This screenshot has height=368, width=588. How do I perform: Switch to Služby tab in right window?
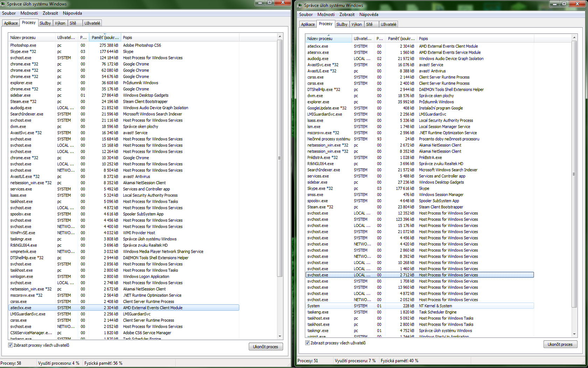click(x=342, y=25)
